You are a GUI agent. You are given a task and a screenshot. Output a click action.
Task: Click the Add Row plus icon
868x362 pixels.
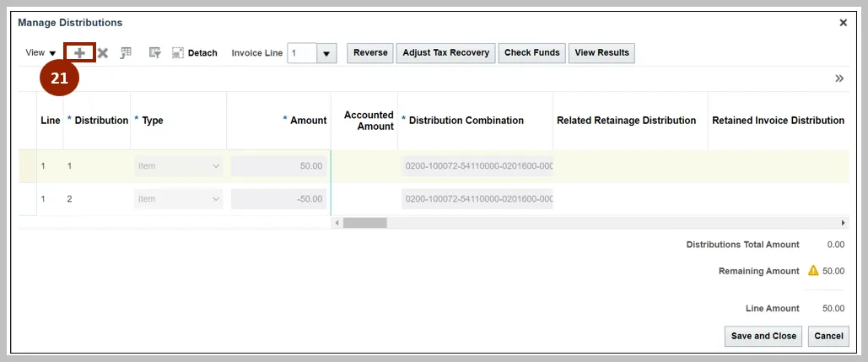coord(79,52)
